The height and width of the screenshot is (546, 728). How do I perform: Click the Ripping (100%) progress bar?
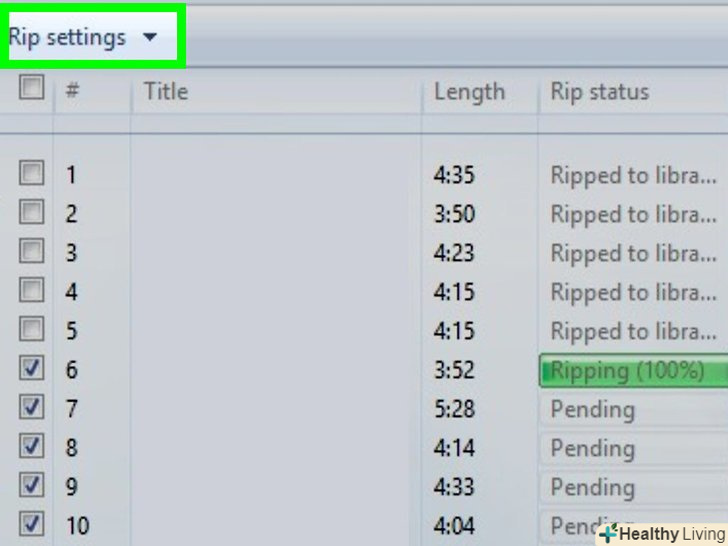[633, 370]
